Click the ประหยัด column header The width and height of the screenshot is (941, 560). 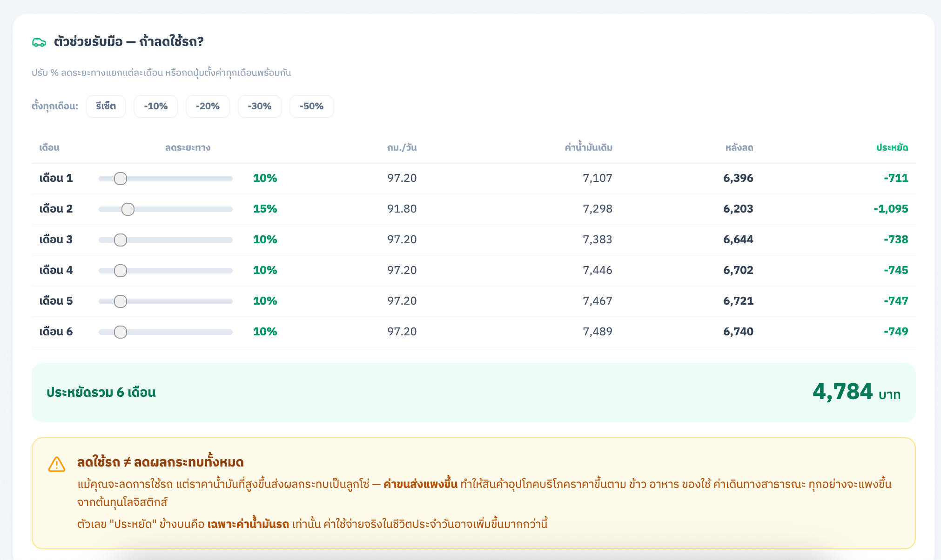(892, 148)
